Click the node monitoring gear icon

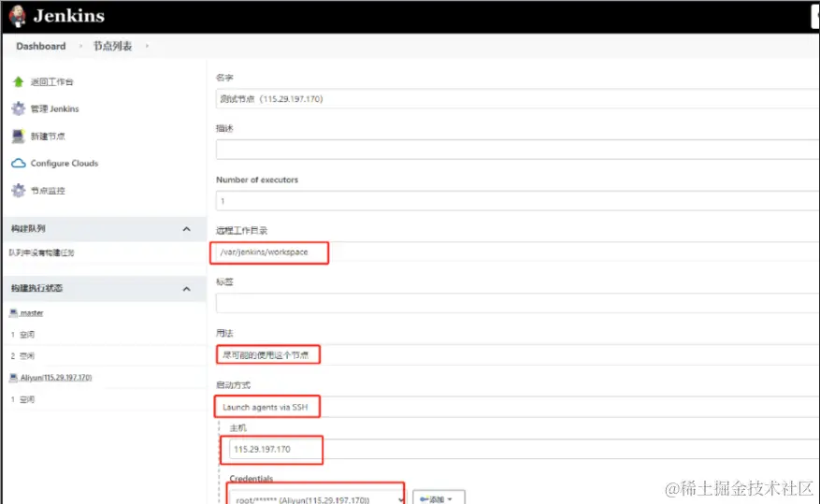point(19,191)
